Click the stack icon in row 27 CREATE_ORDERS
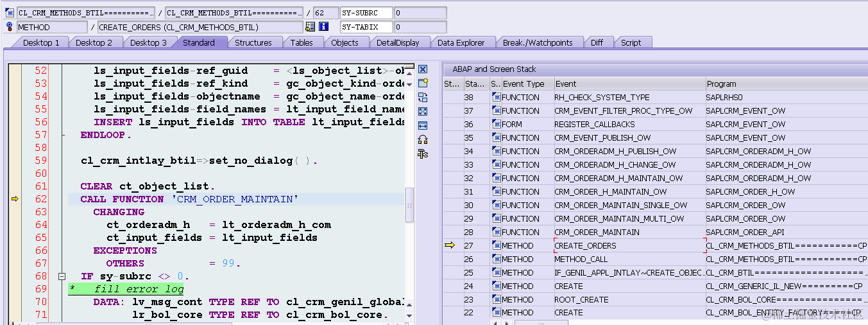The image size is (868, 325). pos(496,245)
